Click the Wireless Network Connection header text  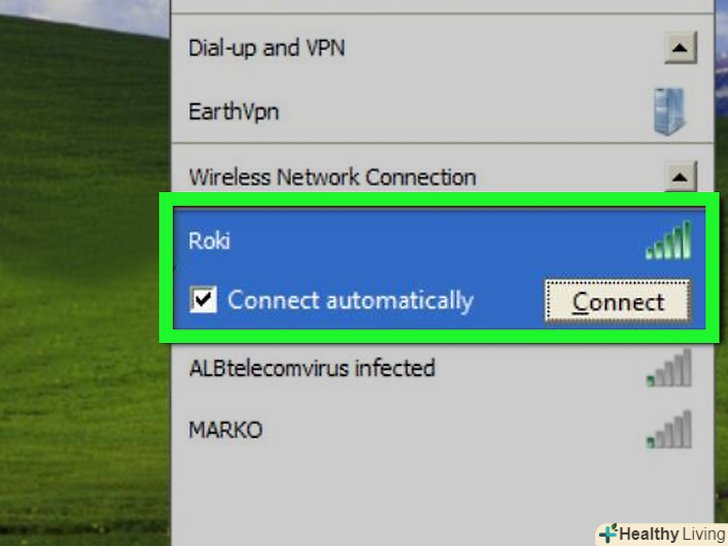[x=332, y=177]
